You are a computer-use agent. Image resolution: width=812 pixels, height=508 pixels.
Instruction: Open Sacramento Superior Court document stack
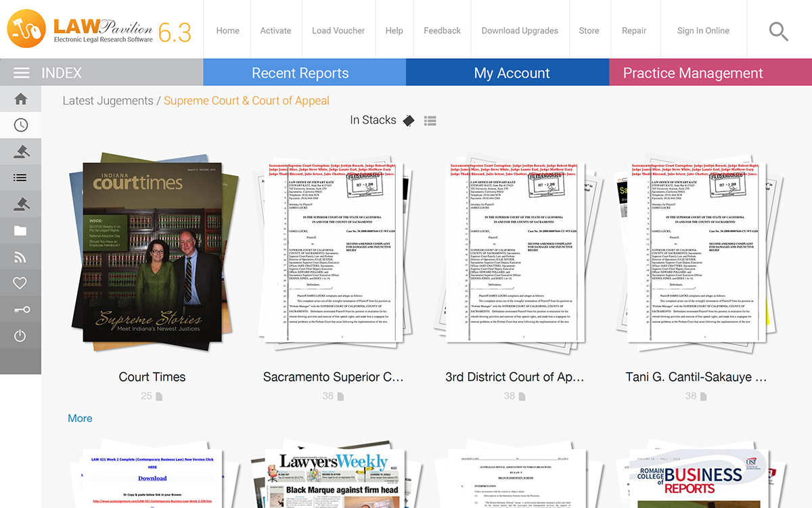pos(334,254)
